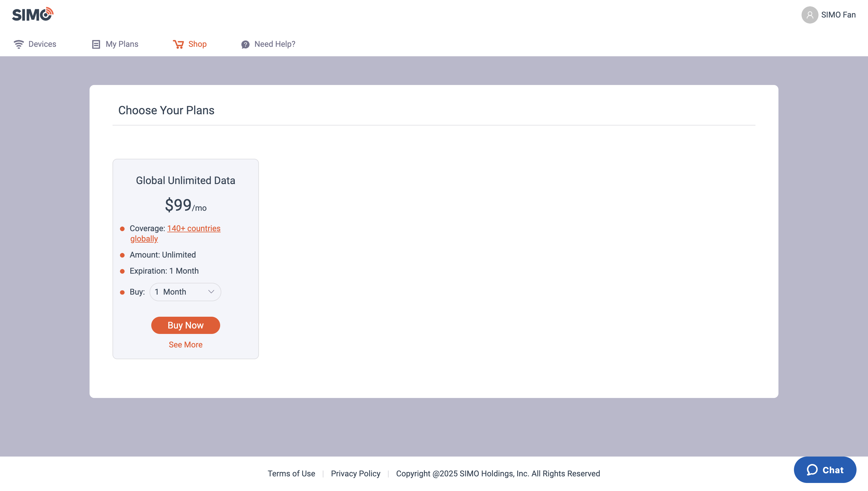Click the Choose Your Plans heading
This screenshot has width=868, height=491.
click(x=166, y=110)
